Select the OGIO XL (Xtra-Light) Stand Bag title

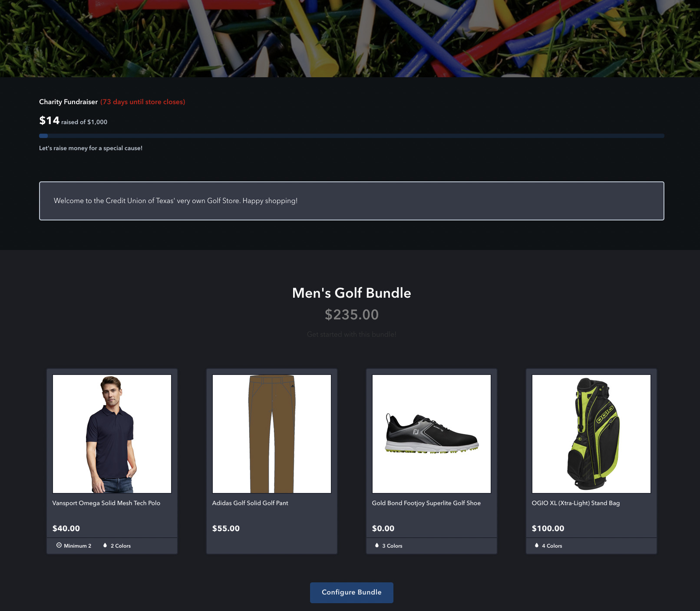point(576,503)
